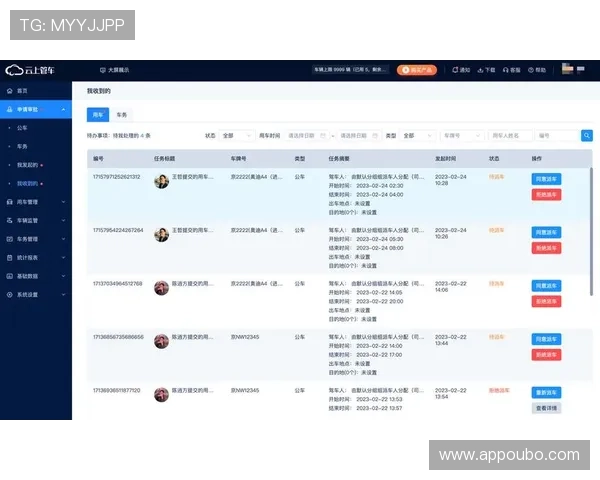Open 我收到的 in the sidebar

pyautogui.click(x=28, y=183)
